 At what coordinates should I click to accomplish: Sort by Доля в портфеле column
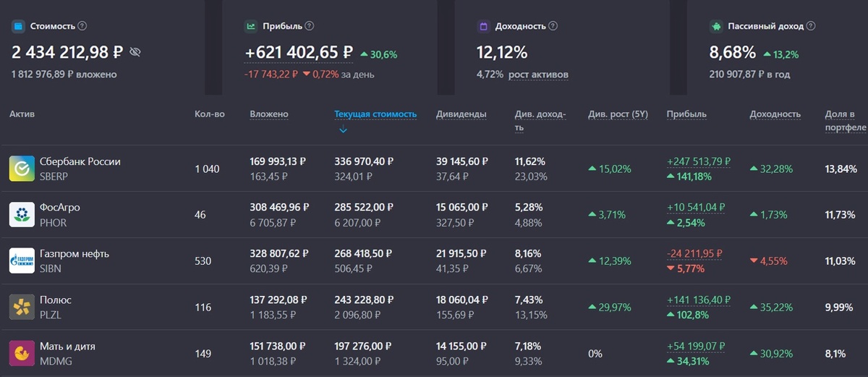coord(846,121)
